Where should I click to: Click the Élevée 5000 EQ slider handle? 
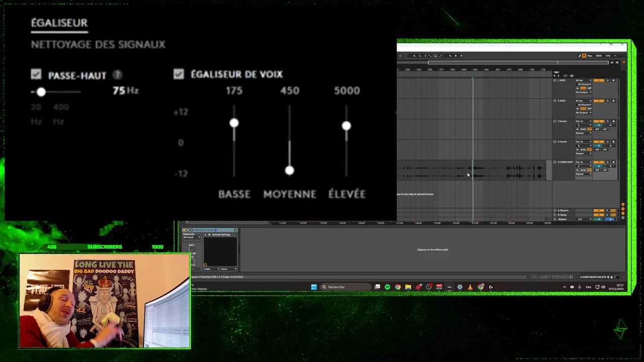click(x=346, y=126)
